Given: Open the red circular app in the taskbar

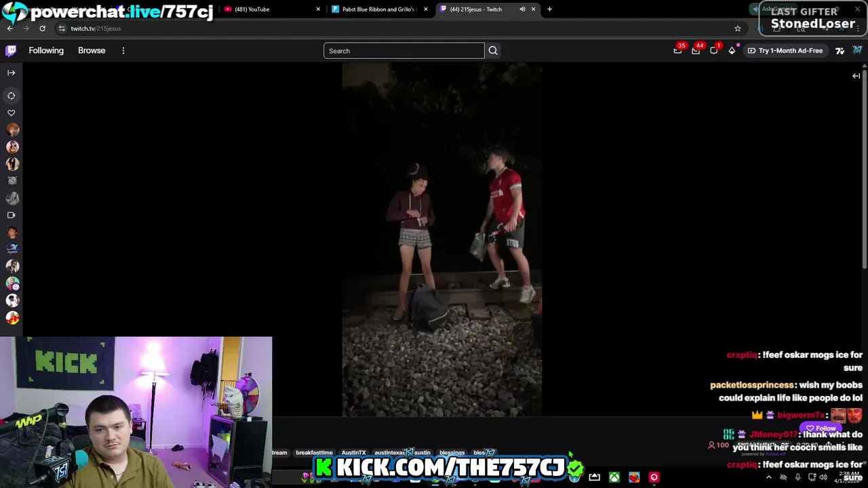Looking at the screenshot, I should tap(654, 477).
